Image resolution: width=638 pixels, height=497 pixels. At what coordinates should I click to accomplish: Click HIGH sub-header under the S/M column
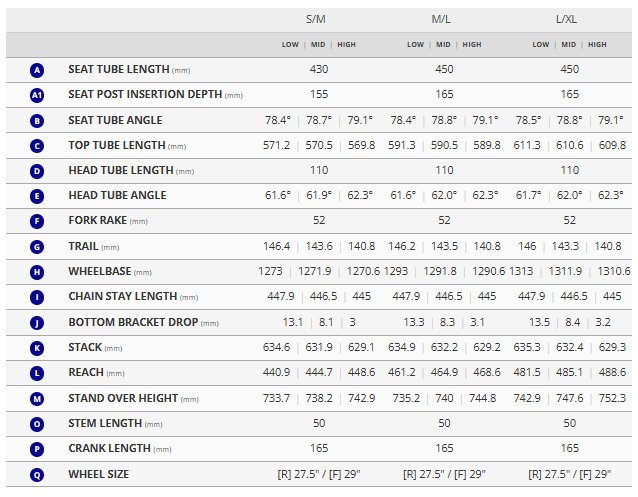click(346, 45)
